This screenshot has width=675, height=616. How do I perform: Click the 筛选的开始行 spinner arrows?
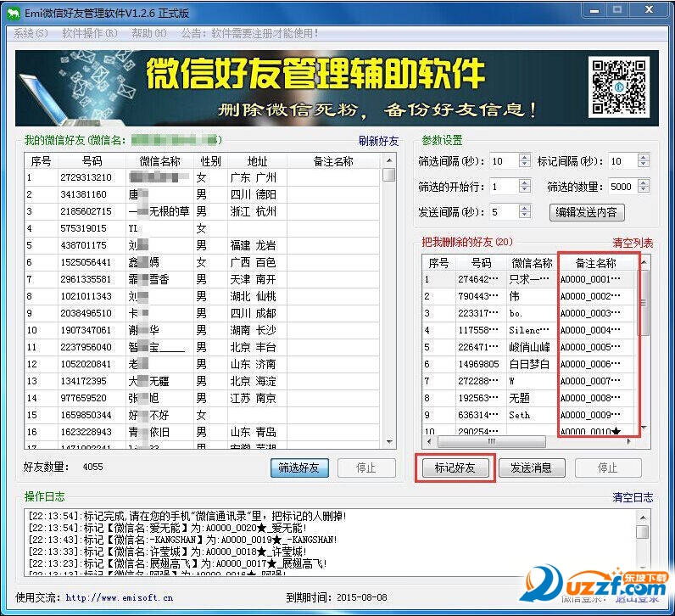coord(525,187)
